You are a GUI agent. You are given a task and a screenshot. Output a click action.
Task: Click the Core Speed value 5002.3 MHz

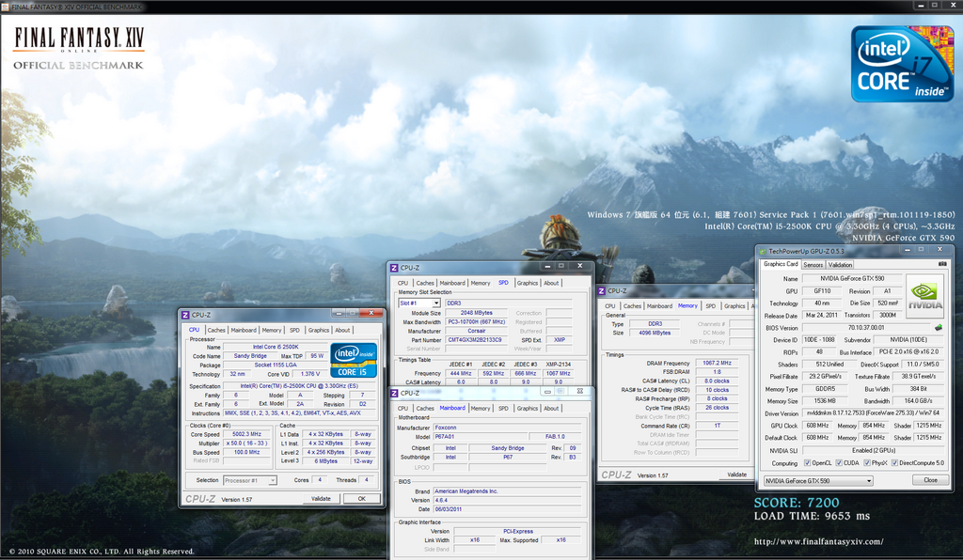[x=247, y=434]
